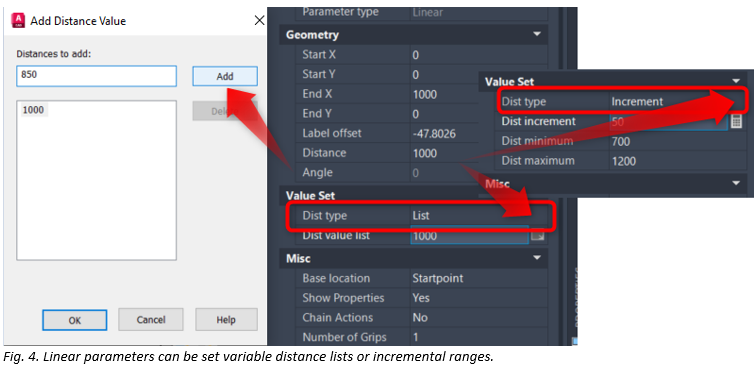The width and height of the screenshot is (755, 367).
Task: Collapse the Value Set section in the overlay
Action: coord(736,81)
